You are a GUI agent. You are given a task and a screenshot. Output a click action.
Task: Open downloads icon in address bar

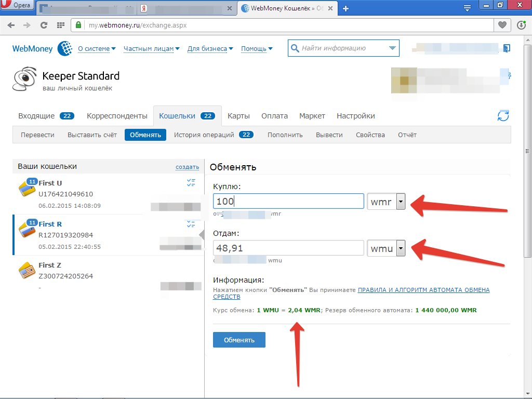click(x=522, y=25)
